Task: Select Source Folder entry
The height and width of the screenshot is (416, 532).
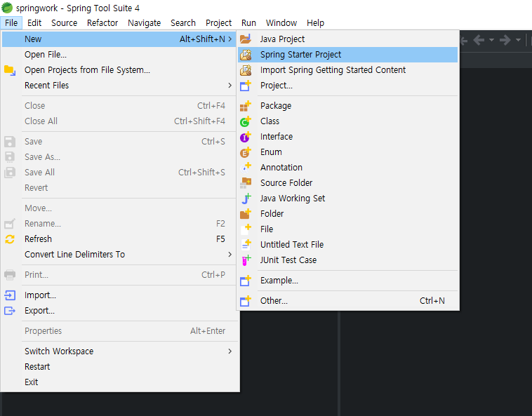Action: tap(348, 183)
